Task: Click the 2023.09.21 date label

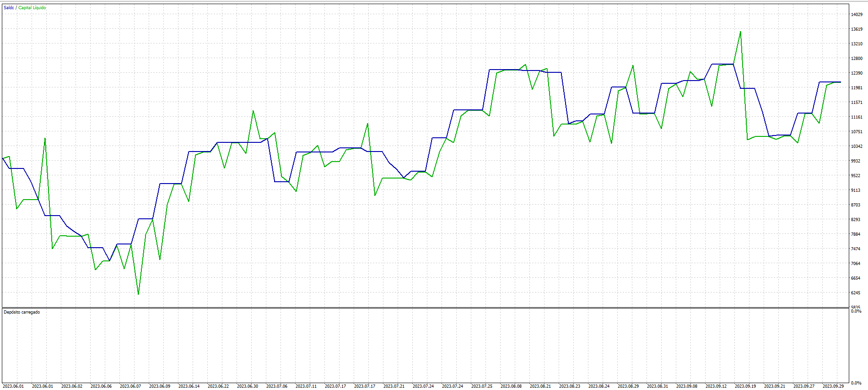Action: pos(775,386)
